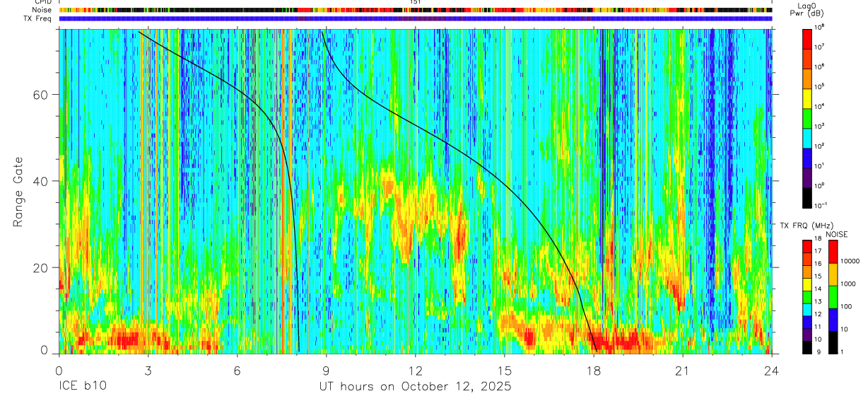This screenshot has width=868, height=401.
Task: Click x-axis tick label '12'
Action: 416,371
